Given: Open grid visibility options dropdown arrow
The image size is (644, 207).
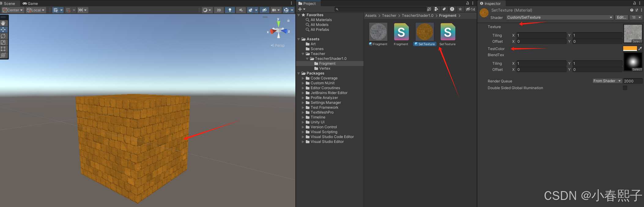Looking at the screenshot, I should pos(61,10).
